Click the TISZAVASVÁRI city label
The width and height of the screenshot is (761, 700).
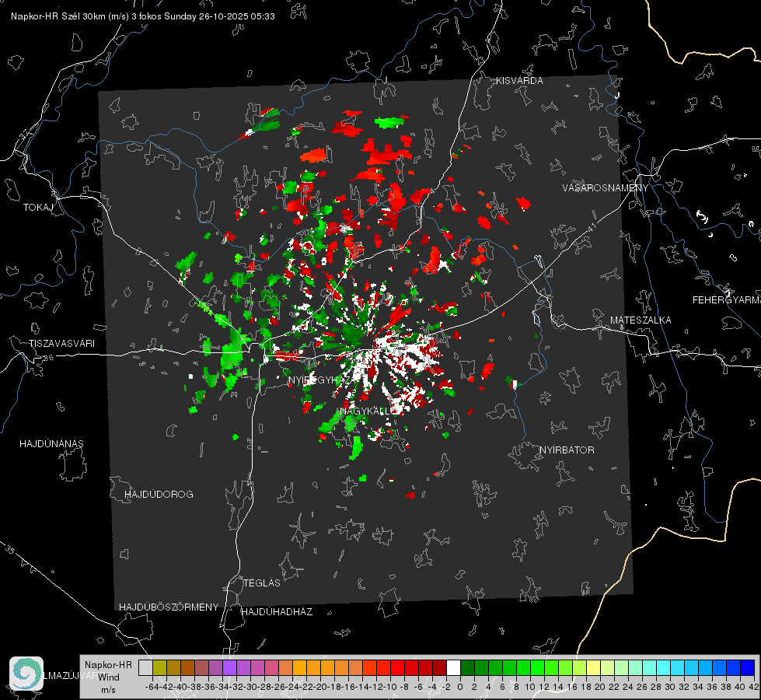click(x=62, y=344)
